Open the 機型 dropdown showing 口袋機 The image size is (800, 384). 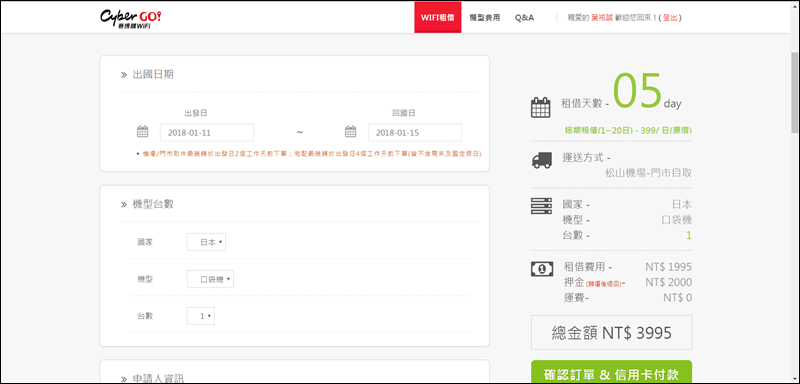(x=210, y=279)
